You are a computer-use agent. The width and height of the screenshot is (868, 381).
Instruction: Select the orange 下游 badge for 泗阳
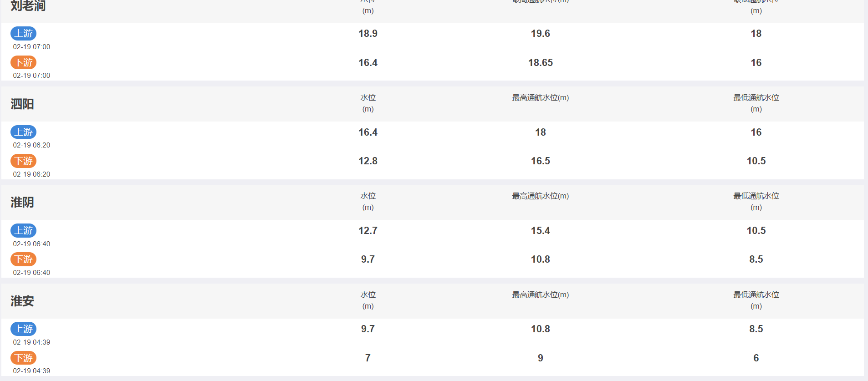point(24,161)
